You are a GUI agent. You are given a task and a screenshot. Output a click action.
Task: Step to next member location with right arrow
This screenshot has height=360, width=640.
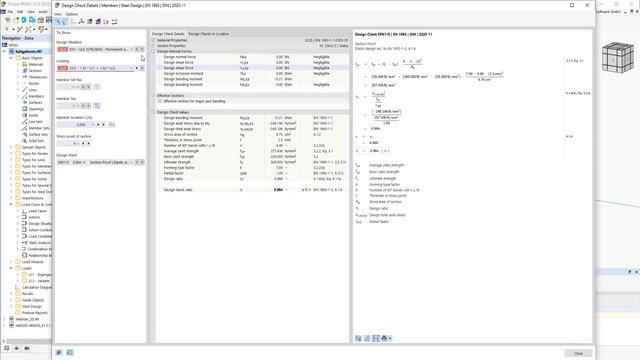click(103, 124)
